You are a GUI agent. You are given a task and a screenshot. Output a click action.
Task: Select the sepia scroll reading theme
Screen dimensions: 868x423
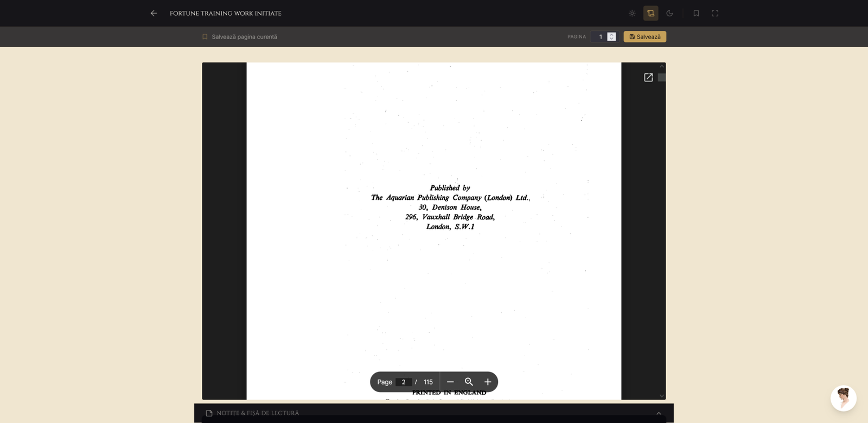click(x=650, y=13)
